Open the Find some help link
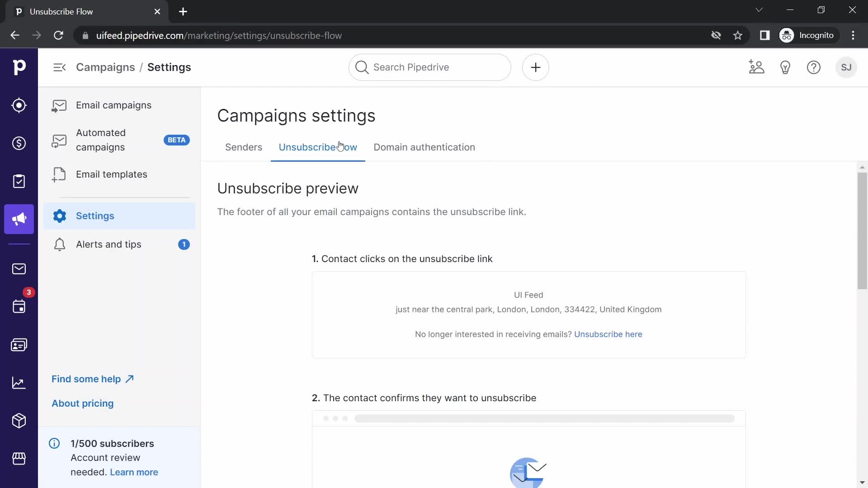 [x=92, y=378]
